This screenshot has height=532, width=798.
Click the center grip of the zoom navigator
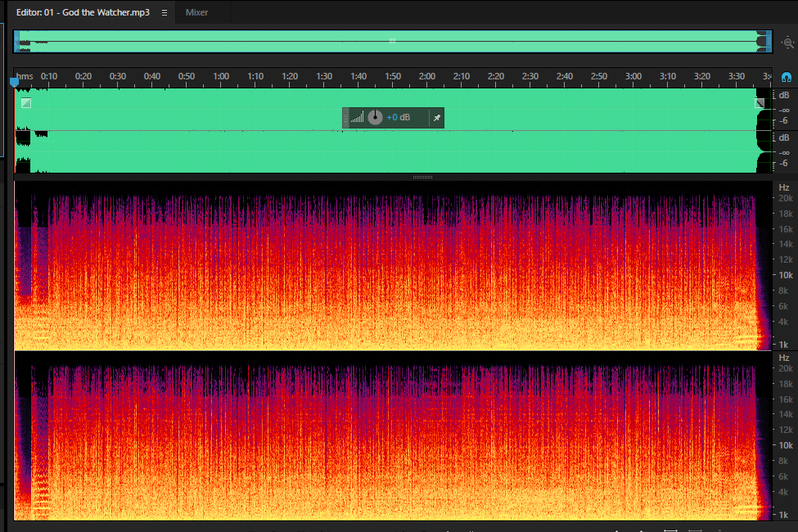pos(392,41)
